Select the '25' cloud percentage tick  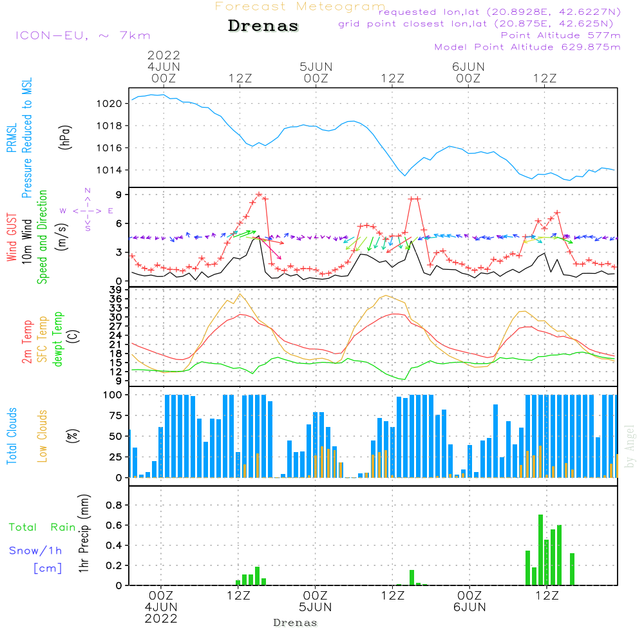pyautogui.click(x=116, y=457)
